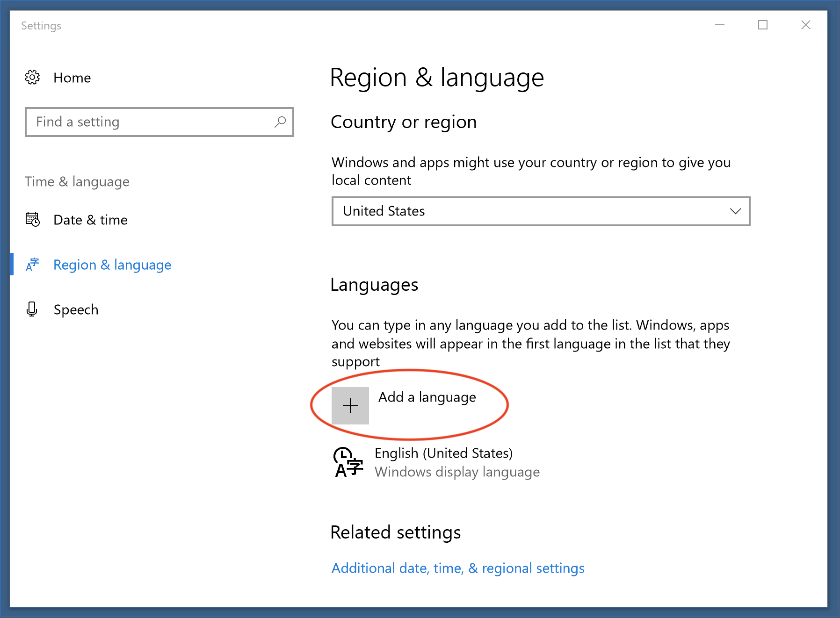Image resolution: width=840 pixels, height=618 pixels.
Task: Minimize the Settings window
Action: (x=720, y=25)
